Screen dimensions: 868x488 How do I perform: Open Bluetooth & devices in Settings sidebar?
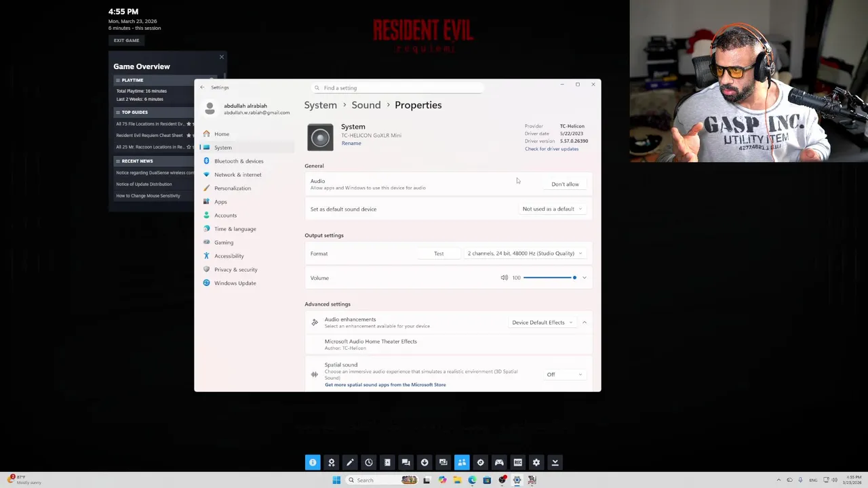click(248, 161)
